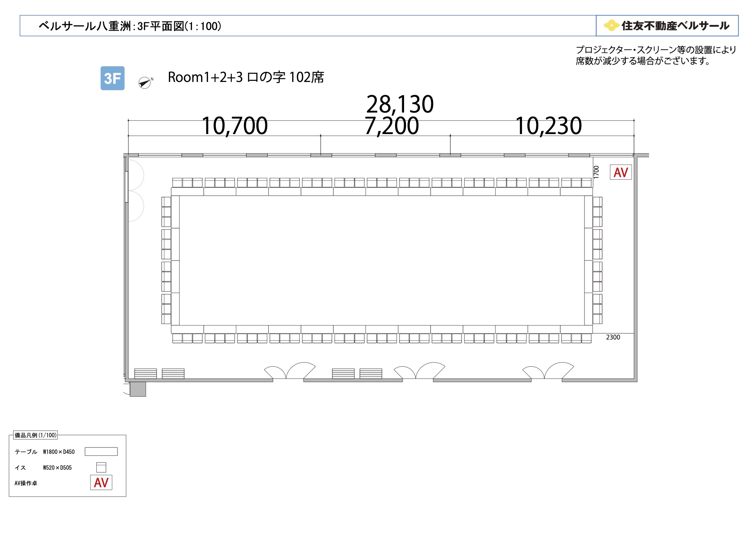Click the title ベルサール八重洲:3F平面図(1:100)
The image size is (756, 534).
(x=130, y=26)
